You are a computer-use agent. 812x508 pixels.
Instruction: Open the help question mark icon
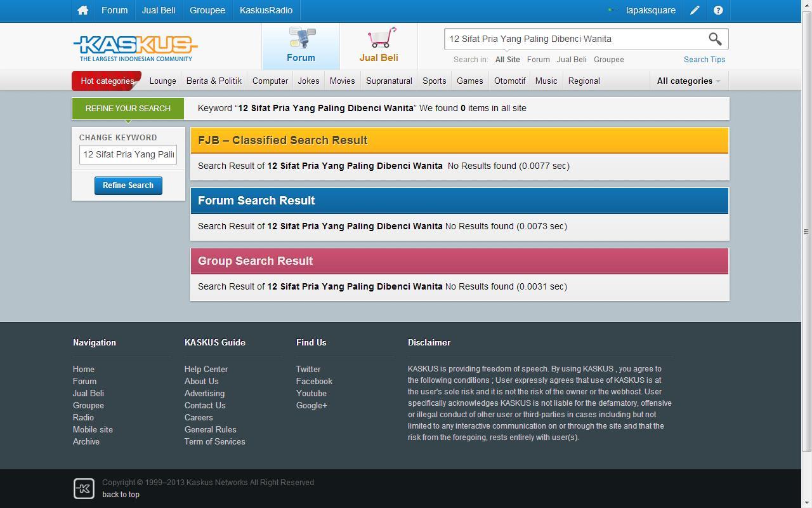click(718, 10)
